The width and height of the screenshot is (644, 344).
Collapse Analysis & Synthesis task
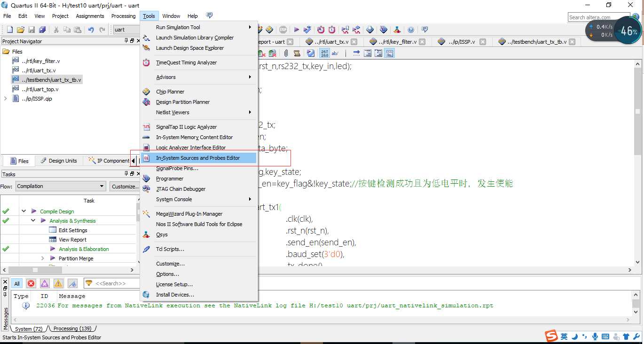(33, 221)
